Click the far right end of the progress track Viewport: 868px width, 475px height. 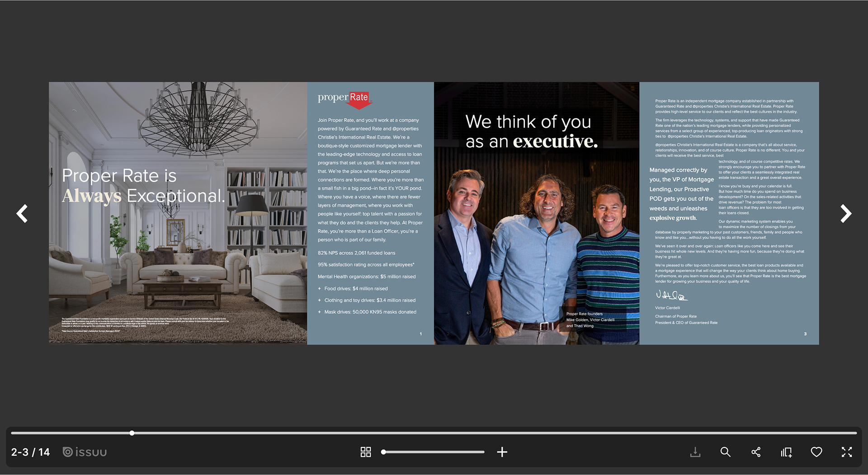855,433
